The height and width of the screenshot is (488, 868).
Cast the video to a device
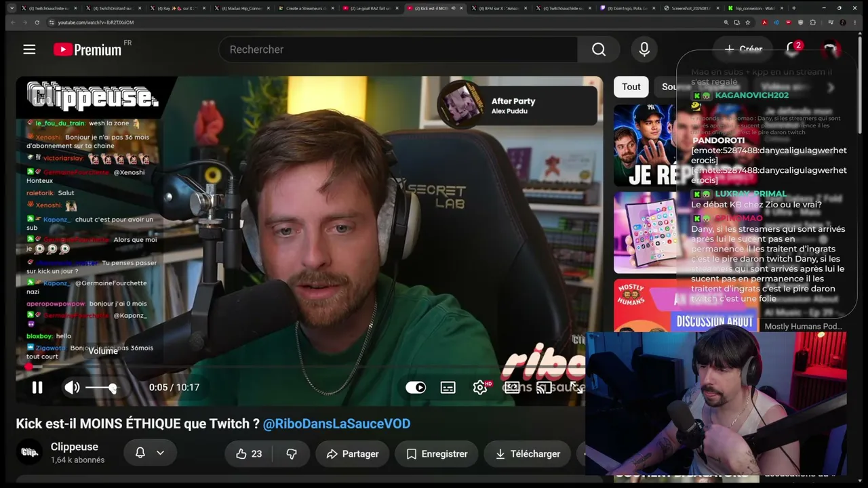(x=544, y=387)
